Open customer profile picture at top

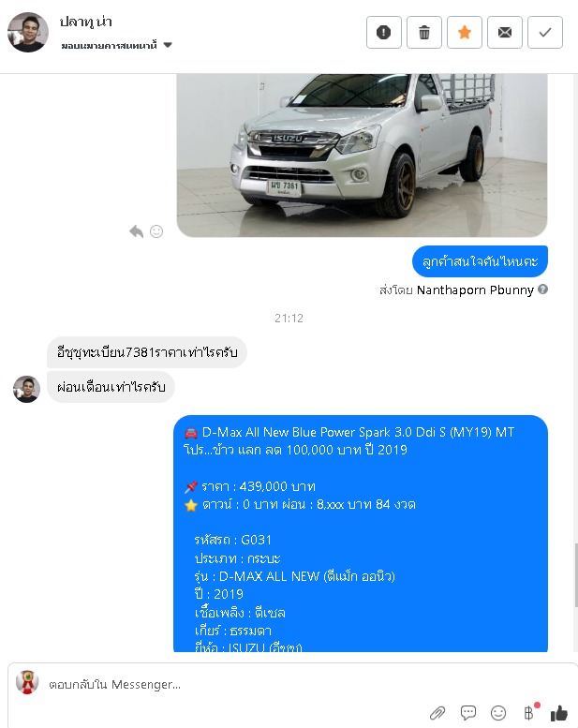click(x=28, y=32)
